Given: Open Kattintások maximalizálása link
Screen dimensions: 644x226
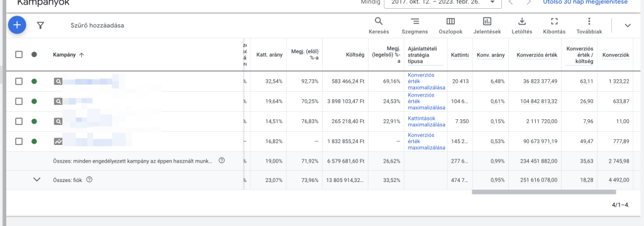Looking at the screenshot, I should pyautogui.click(x=426, y=121).
